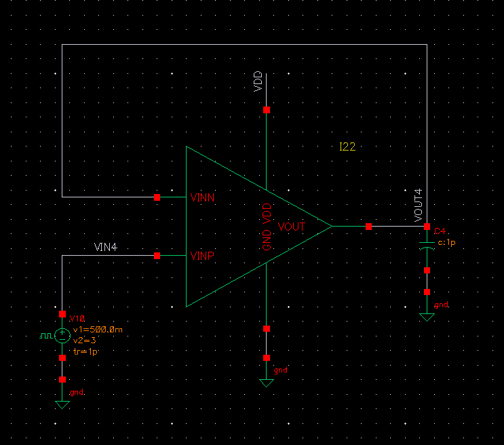
Task: Click the VOUT text inside op-amp
Action: [x=291, y=227]
